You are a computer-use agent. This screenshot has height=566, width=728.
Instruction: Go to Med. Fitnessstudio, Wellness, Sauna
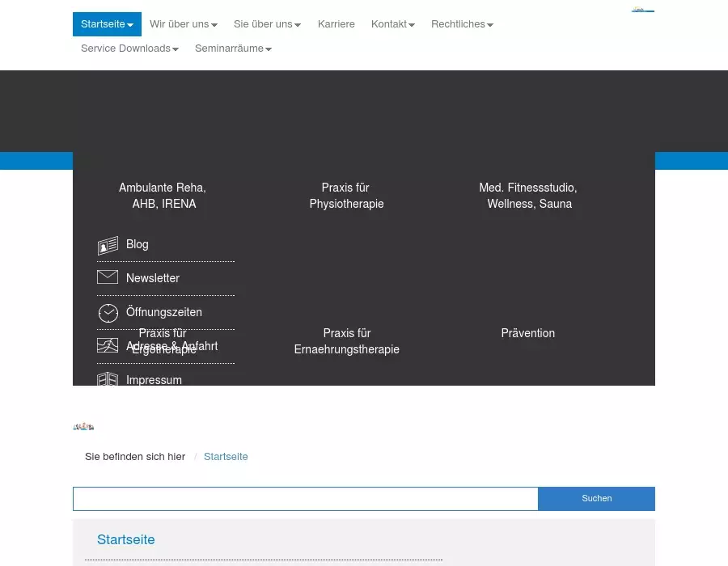(528, 196)
